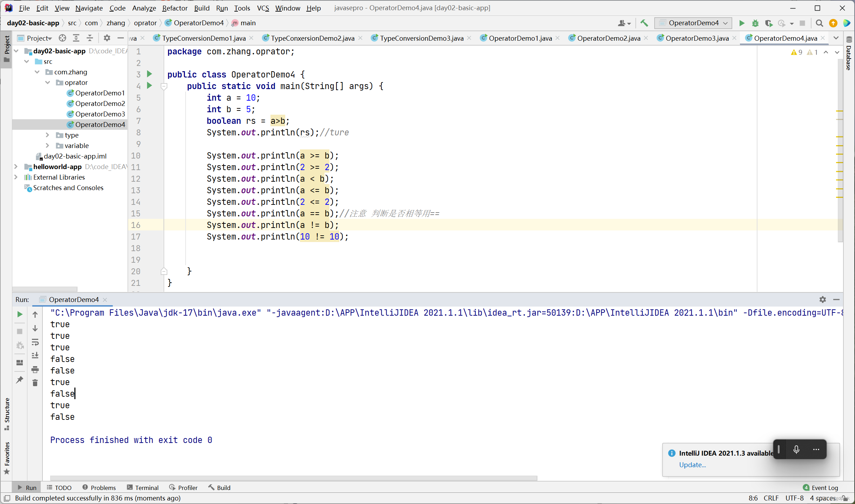Screen dimensions: 855x504
Task: Open Run panel settings gear
Action: click(x=823, y=299)
